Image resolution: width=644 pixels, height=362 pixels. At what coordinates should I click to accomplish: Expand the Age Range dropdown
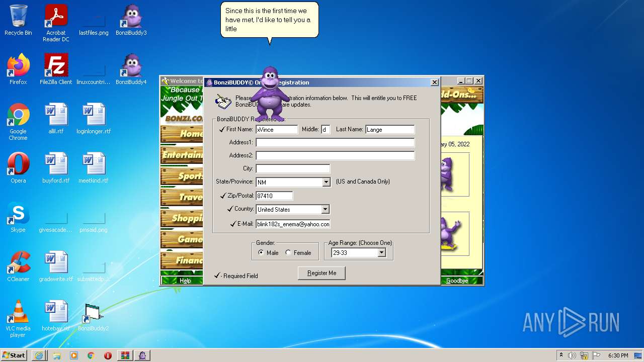coord(381,252)
